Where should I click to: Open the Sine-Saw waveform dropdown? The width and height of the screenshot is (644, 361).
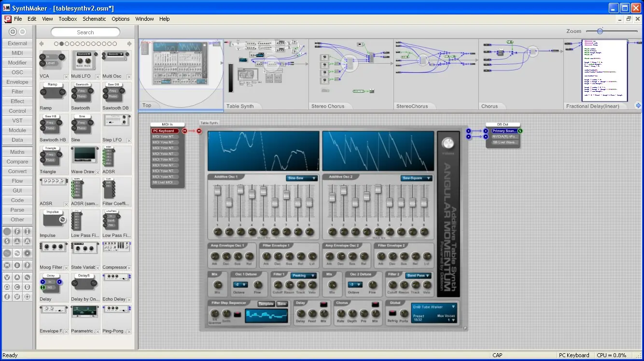302,178
